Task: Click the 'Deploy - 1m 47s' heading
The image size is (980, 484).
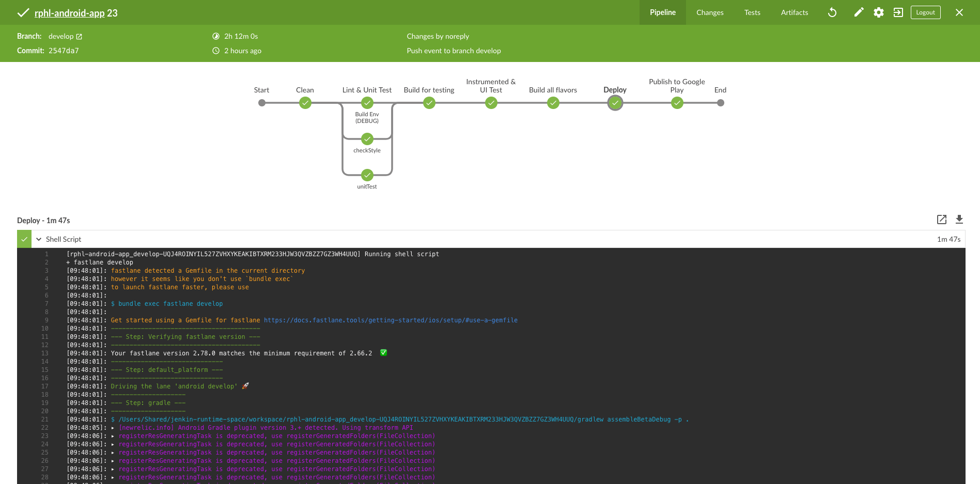Action: tap(43, 221)
